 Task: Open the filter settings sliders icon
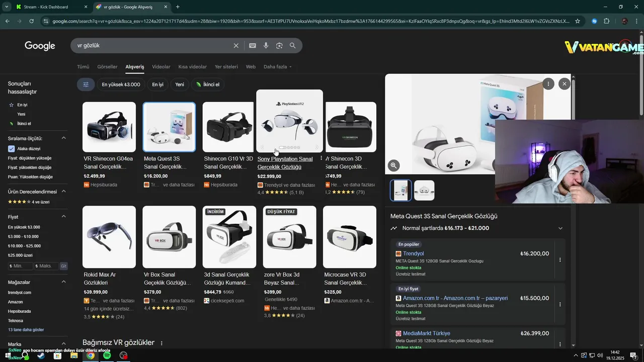pyautogui.click(x=86, y=84)
